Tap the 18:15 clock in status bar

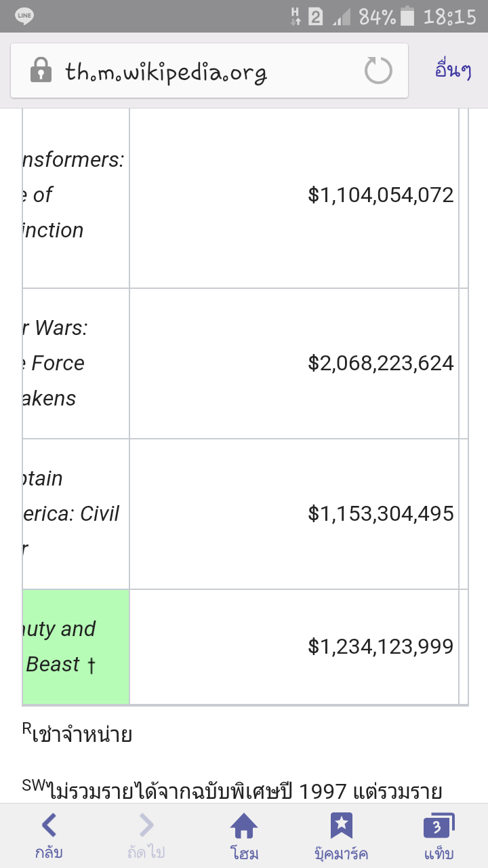tap(449, 16)
